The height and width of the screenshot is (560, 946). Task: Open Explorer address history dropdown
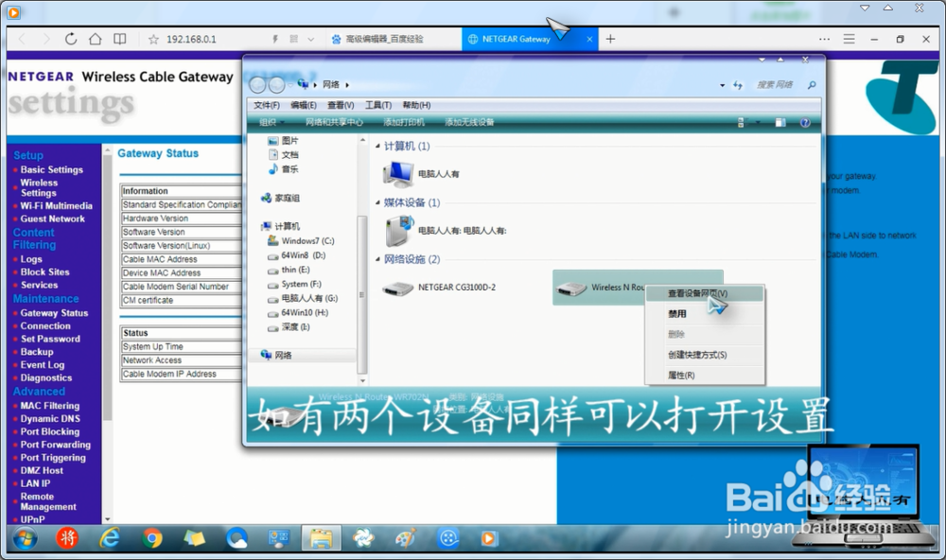tap(722, 86)
